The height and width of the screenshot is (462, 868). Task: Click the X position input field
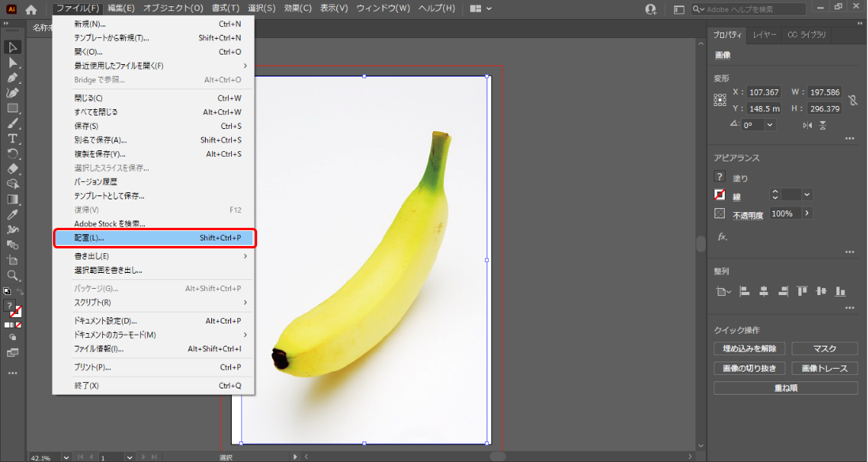click(x=764, y=91)
